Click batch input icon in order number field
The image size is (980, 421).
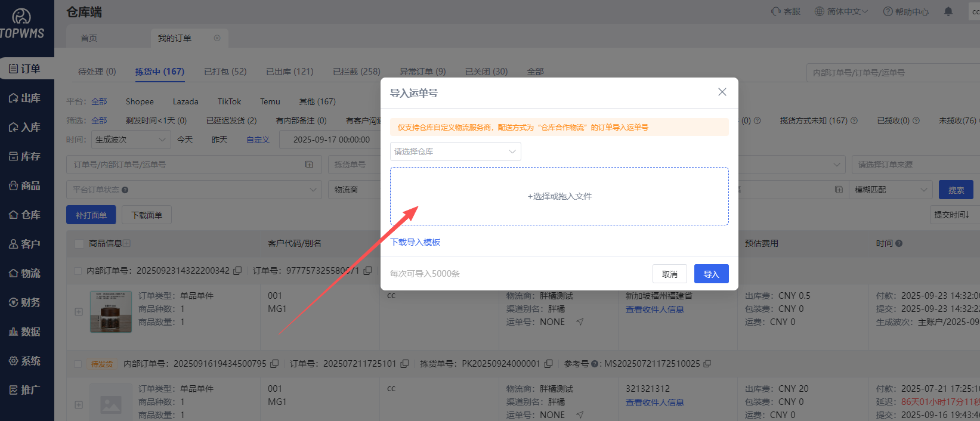point(309,165)
